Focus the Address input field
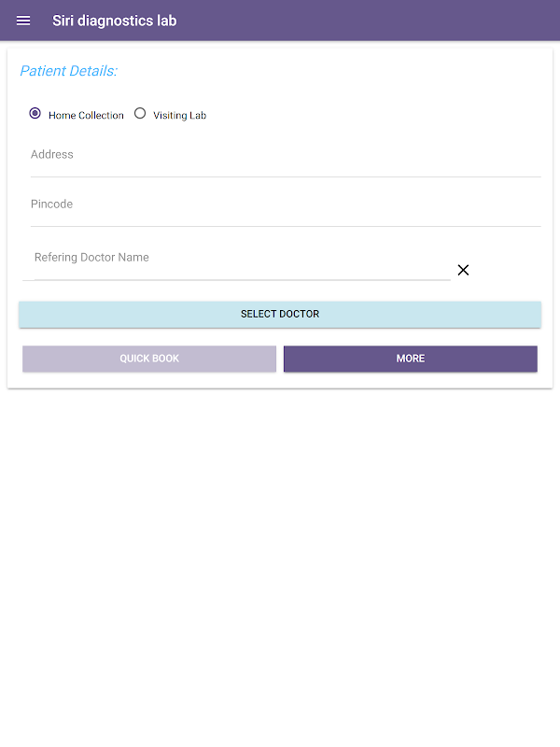The height and width of the screenshot is (747, 560). (285, 155)
